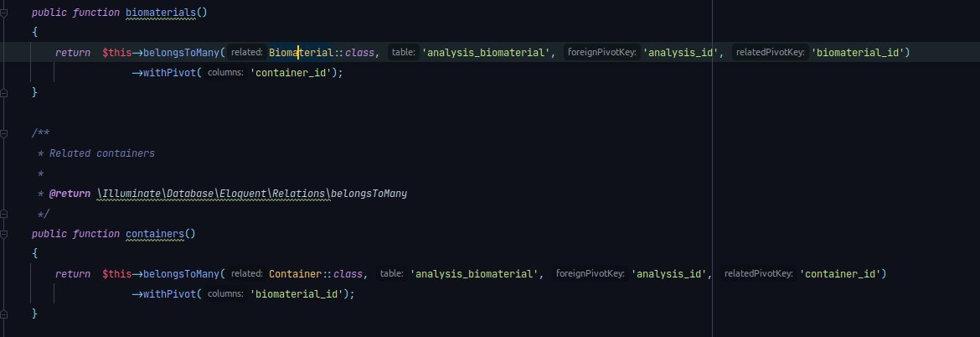Click belongsToMany call in containers function
Image resolution: width=980 pixels, height=337 pixels.
[181, 274]
